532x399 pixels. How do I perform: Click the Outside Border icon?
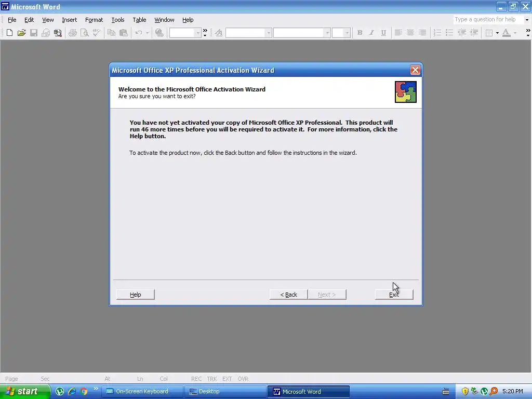click(x=489, y=33)
